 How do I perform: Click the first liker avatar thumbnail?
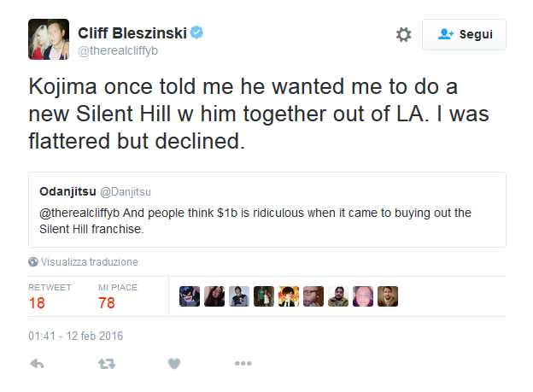point(189,295)
